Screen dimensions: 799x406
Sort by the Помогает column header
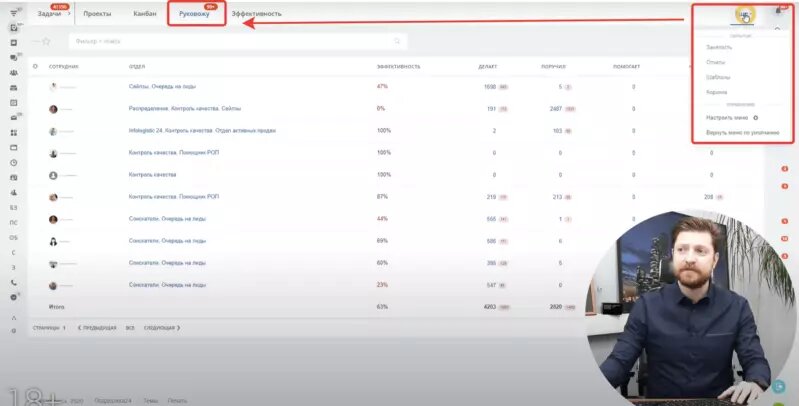coord(626,67)
